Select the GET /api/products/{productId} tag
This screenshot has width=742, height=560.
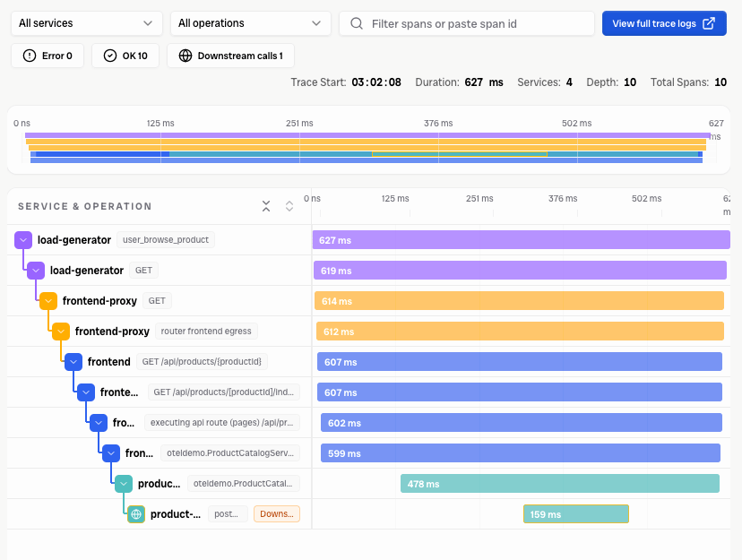click(x=202, y=361)
